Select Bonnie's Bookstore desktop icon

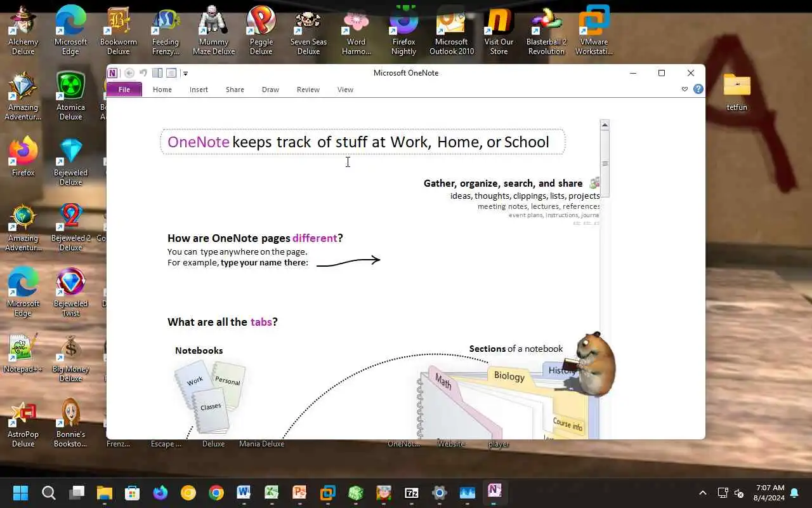click(x=70, y=423)
